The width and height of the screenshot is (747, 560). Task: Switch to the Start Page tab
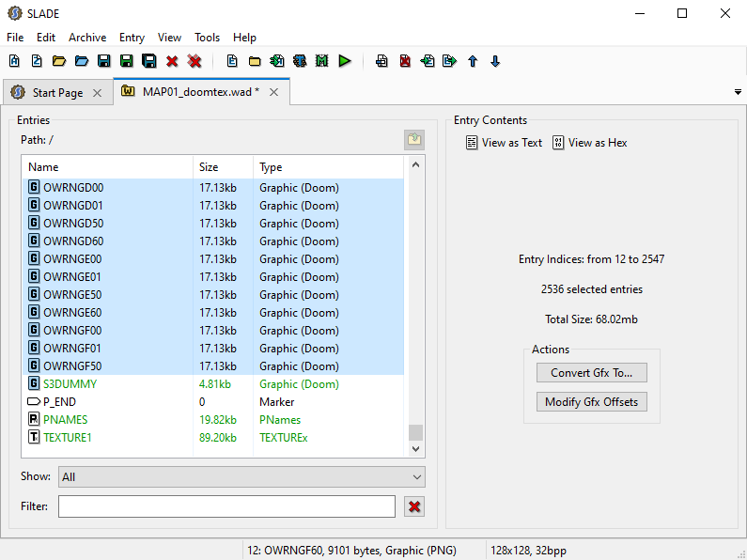[56, 93]
